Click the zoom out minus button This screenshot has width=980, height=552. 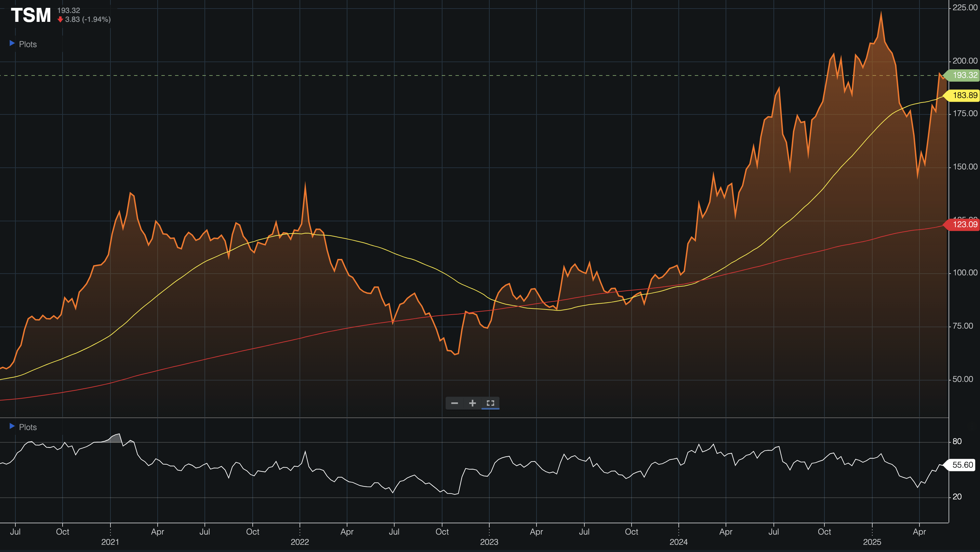(x=454, y=403)
